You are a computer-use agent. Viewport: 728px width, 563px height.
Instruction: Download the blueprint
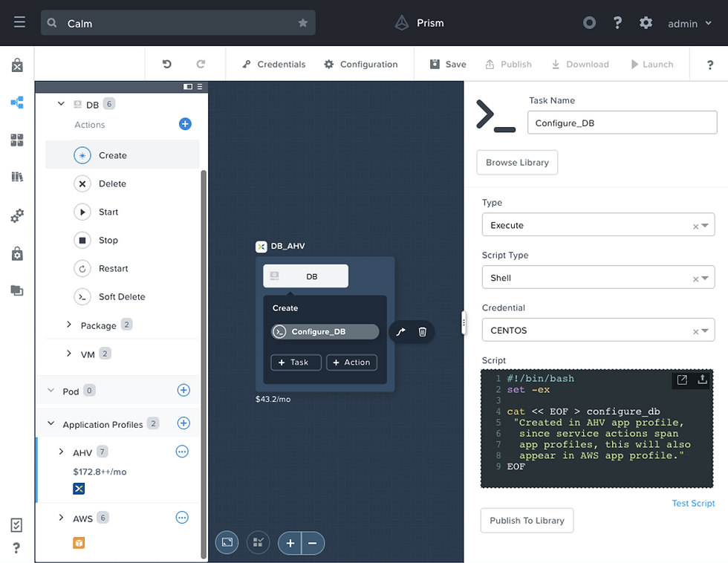[x=580, y=64]
